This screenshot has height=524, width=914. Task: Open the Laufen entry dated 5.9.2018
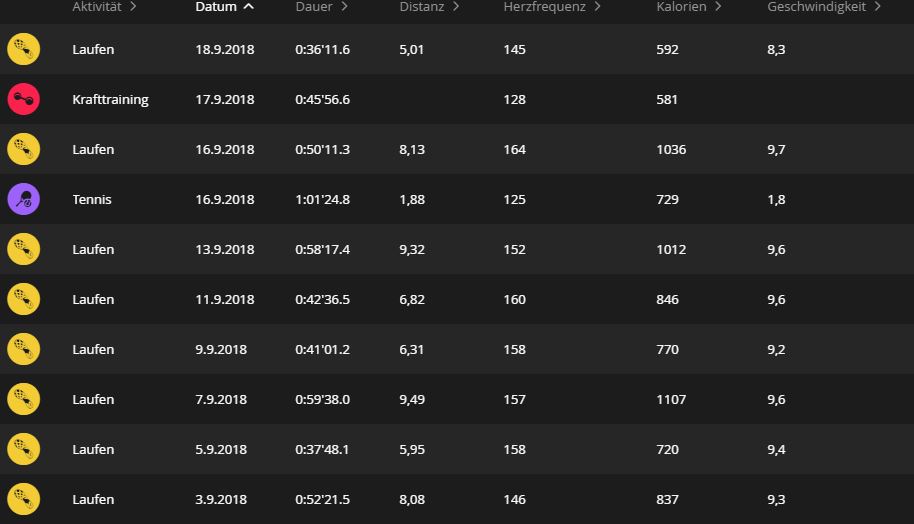coord(93,449)
